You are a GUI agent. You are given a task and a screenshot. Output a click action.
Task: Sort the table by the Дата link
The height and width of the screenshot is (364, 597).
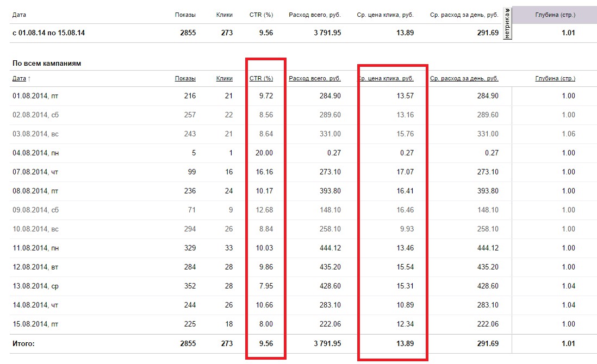click(19, 79)
